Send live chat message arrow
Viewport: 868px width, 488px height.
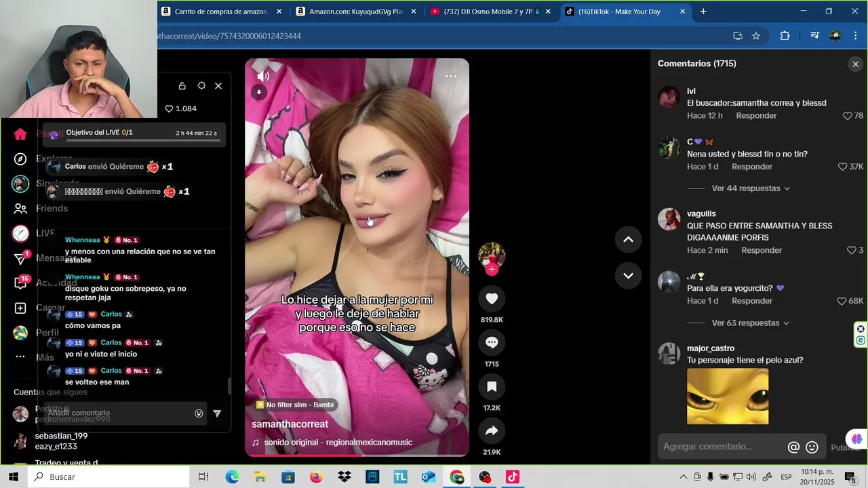coord(217,413)
